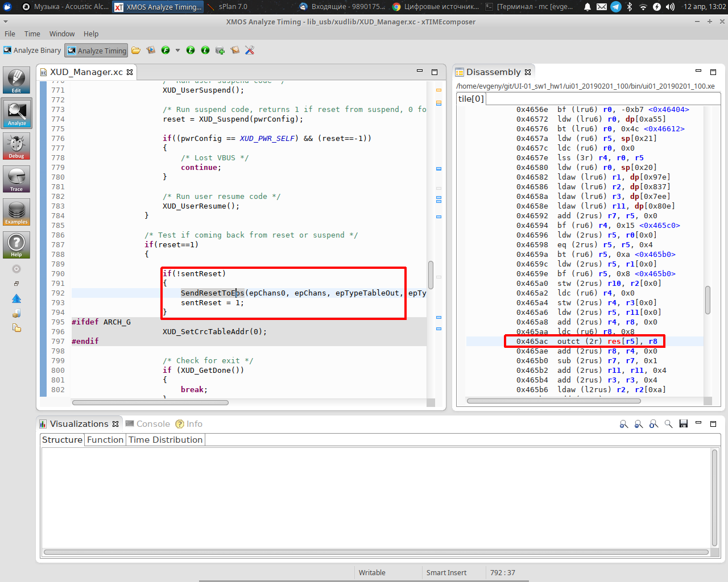Click the Disassembly vertical scrollbar thumb
The width and height of the screenshot is (728, 582).
pyautogui.click(x=708, y=300)
